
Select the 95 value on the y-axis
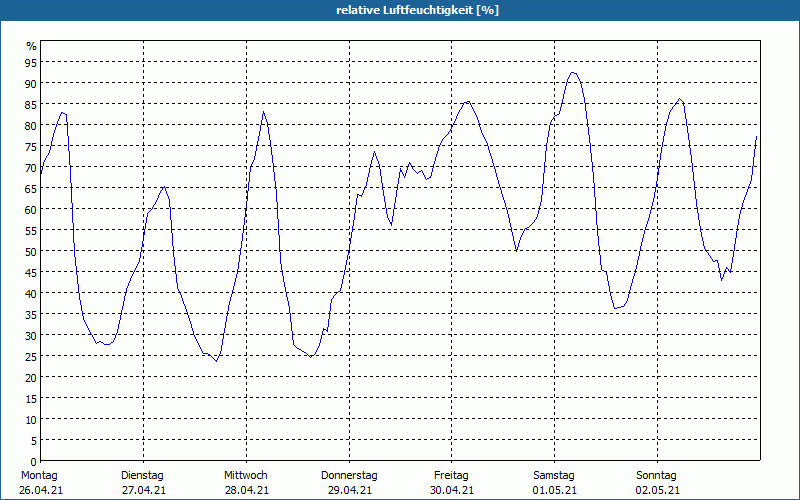click(31, 62)
